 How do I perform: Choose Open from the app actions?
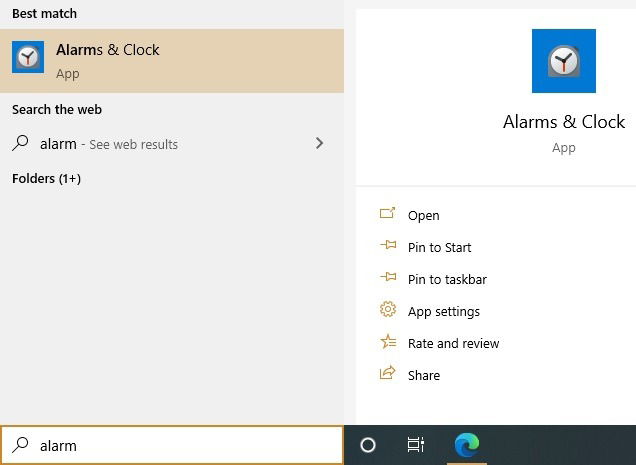tap(424, 215)
